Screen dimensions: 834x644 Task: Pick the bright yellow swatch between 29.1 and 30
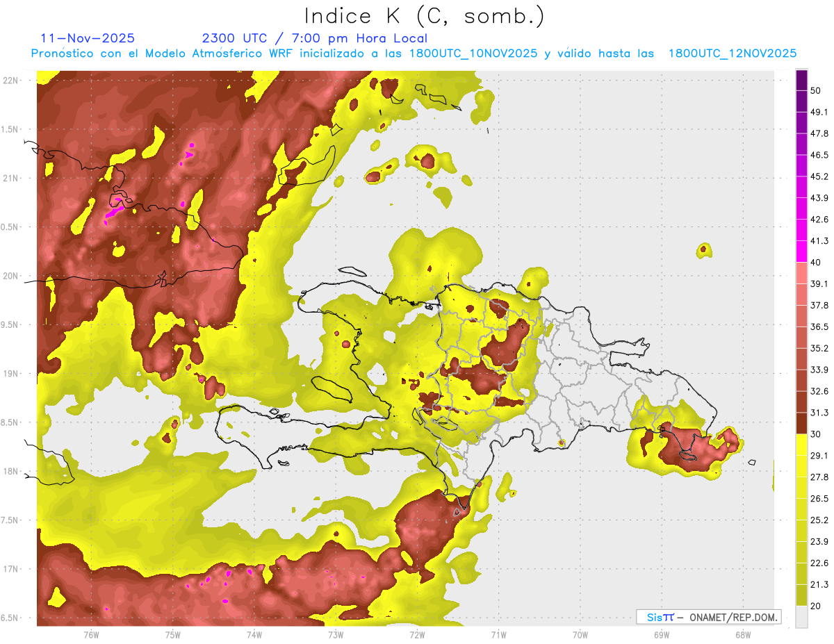coord(801,445)
